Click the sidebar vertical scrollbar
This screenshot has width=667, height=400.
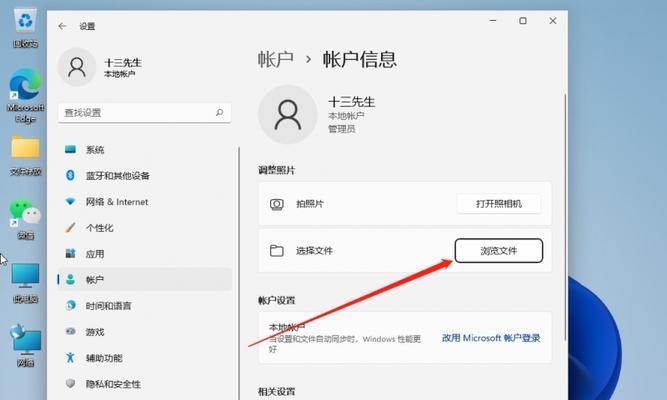click(239, 272)
